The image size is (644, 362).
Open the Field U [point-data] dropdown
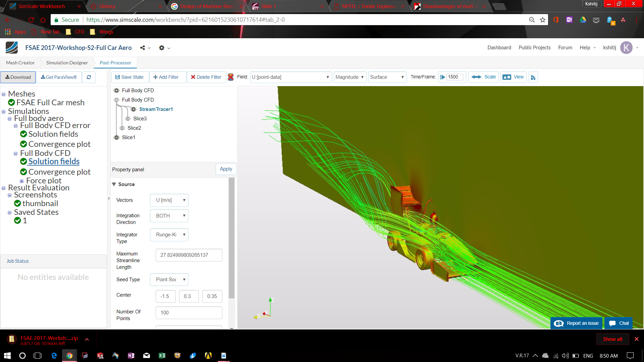290,77
